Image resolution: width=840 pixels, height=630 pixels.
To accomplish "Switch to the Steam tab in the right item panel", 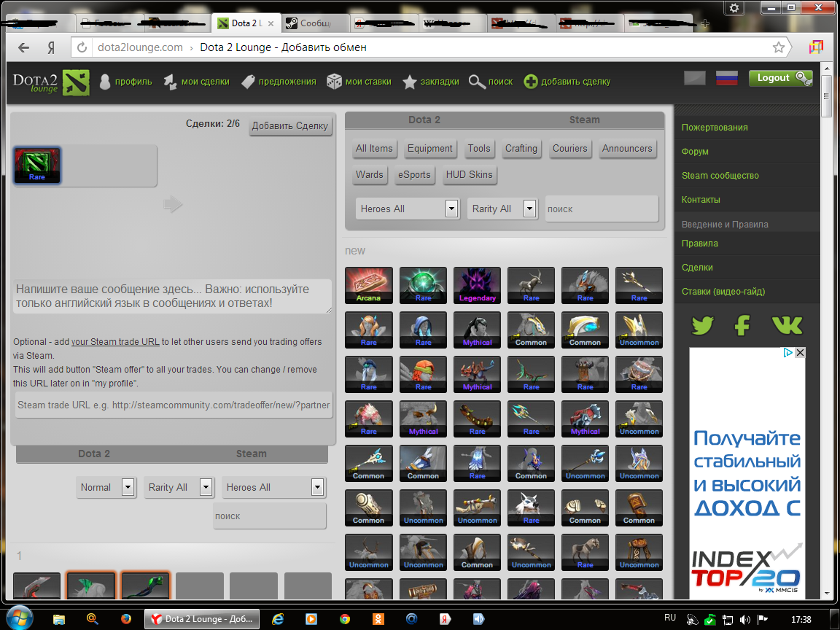I will point(585,120).
